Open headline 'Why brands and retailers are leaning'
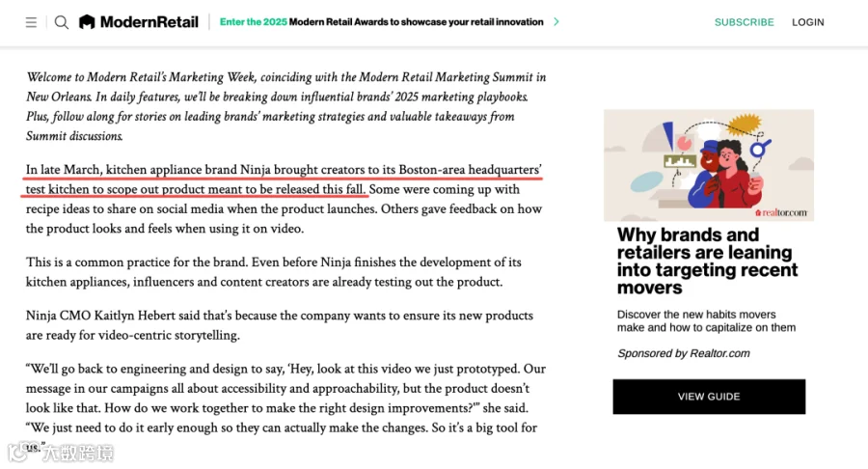Image resolution: width=868 pixels, height=469 pixels. (707, 261)
